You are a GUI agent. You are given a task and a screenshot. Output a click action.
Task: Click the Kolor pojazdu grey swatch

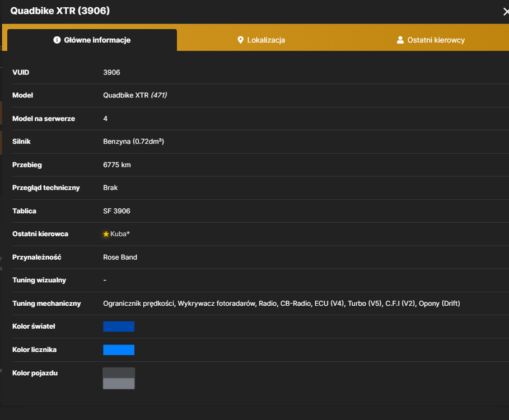[x=119, y=379]
